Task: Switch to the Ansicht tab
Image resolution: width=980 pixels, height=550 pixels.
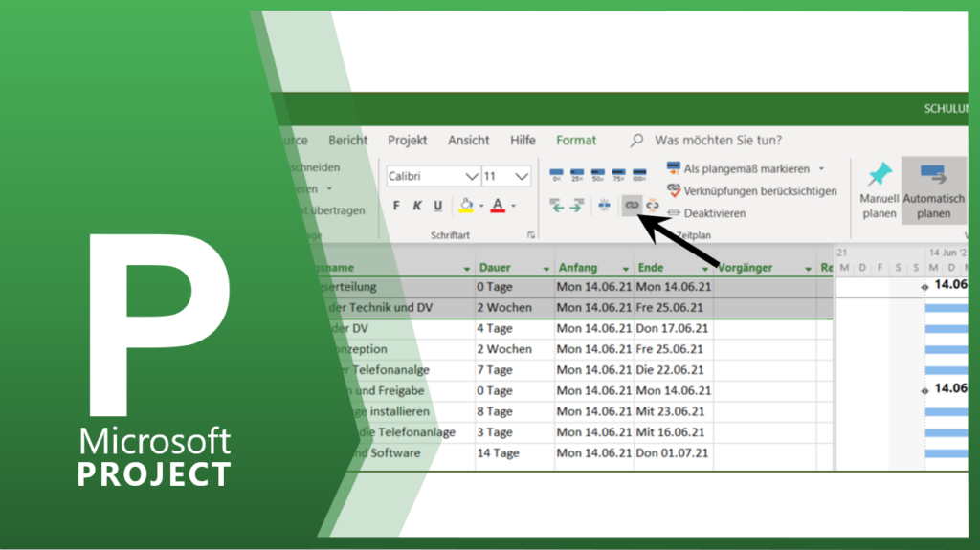Action: 468,140
